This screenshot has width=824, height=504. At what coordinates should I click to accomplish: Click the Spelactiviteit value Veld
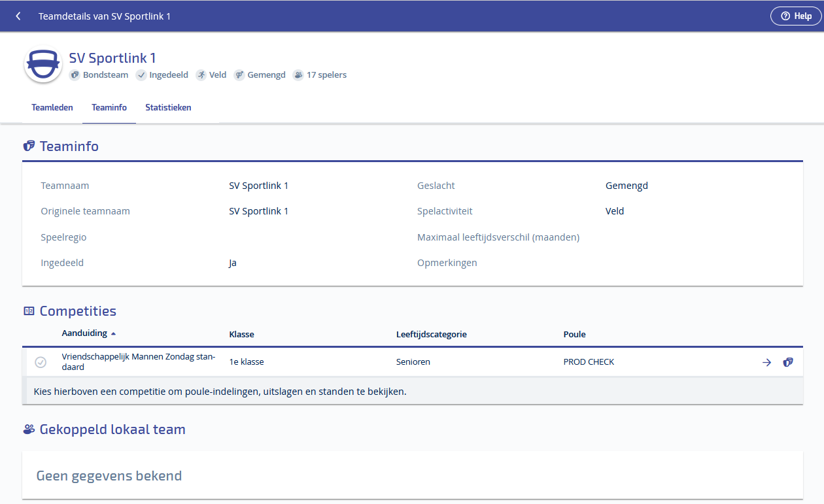pyautogui.click(x=615, y=211)
